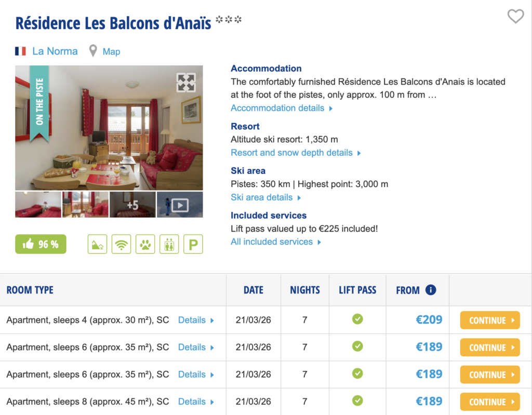Image resolution: width=532 pixels, height=415 pixels.
Task: Add residence to favorites with heart icon
Action: click(x=515, y=17)
